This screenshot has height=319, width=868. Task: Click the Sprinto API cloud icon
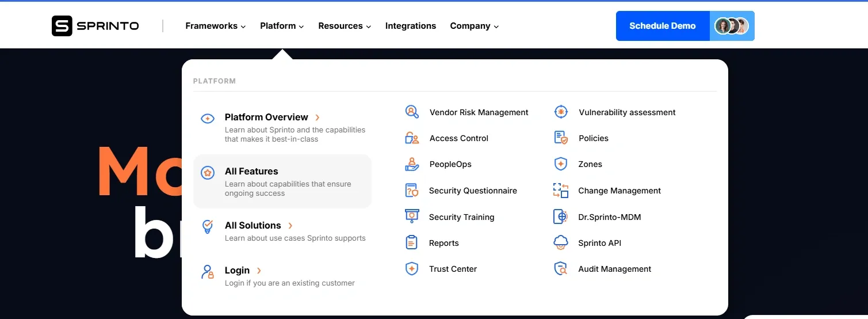tap(561, 243)
